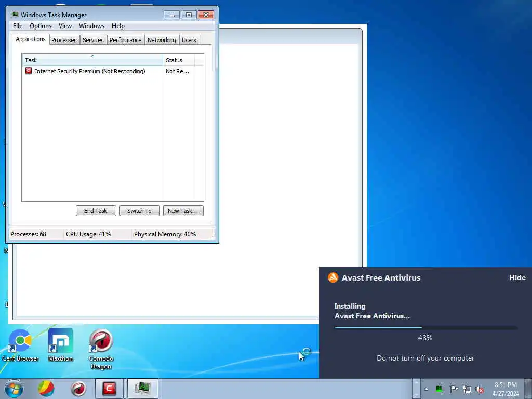Click the muted volume tray icon

tap(480, 389)
